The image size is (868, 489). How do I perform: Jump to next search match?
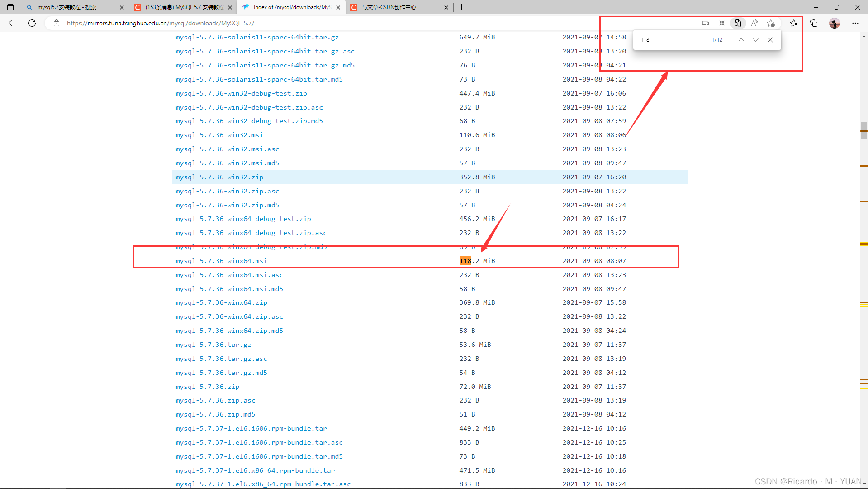pos(756,40)
